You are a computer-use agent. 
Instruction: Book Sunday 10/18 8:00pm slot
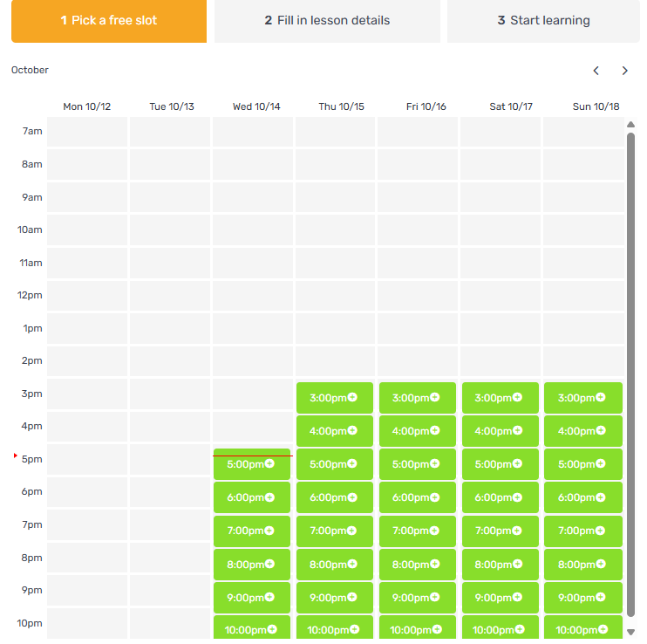coord(583,565)
